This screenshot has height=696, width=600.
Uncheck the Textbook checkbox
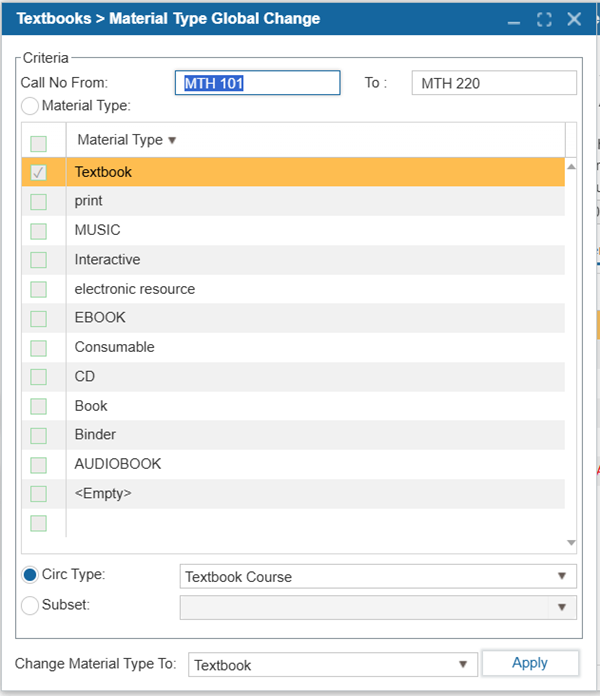39,173
